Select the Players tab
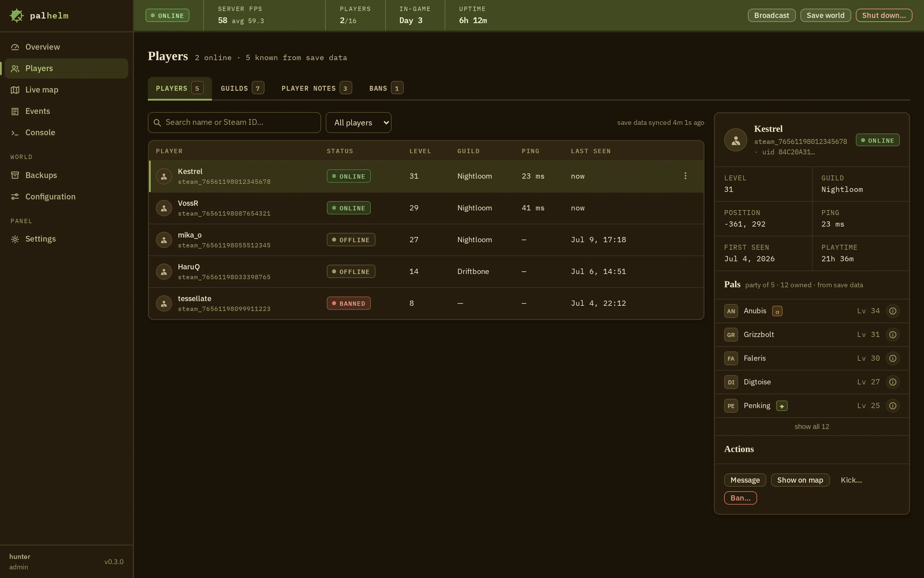 (x=179, y=88)
